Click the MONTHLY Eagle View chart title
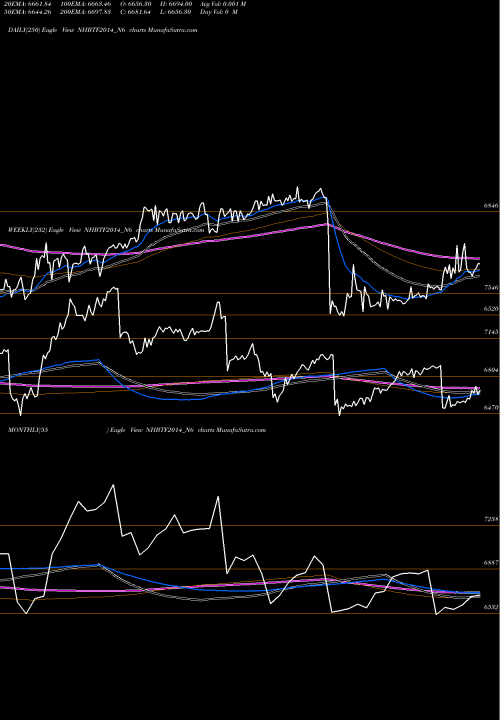This screenshot has width=500, height=720. coord(137,430)
